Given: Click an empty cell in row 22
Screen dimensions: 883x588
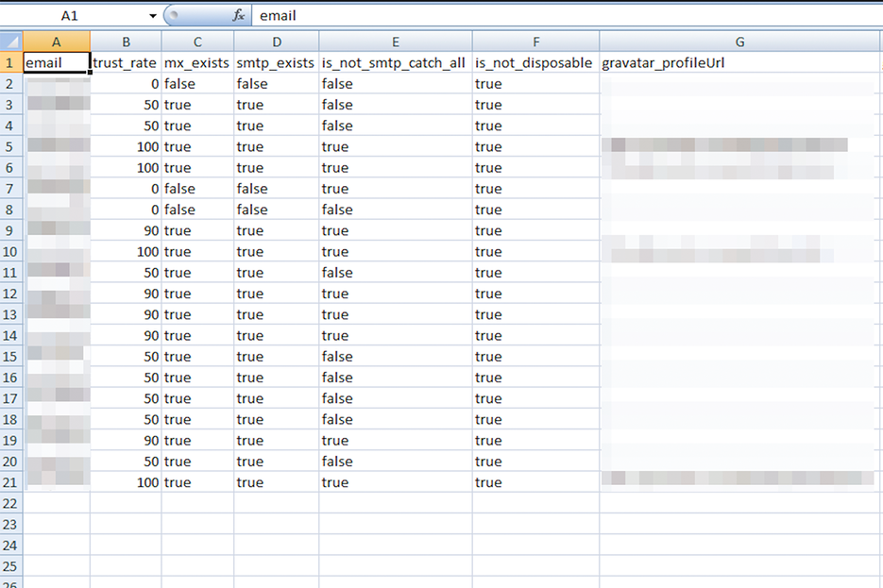Looking at the screenshot, I should pyautogui.click(x=274, y=503).
